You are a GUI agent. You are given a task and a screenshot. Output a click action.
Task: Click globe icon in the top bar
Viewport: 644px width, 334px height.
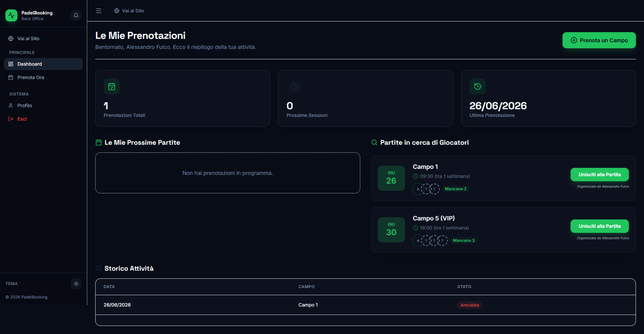[x=117, y=11]
